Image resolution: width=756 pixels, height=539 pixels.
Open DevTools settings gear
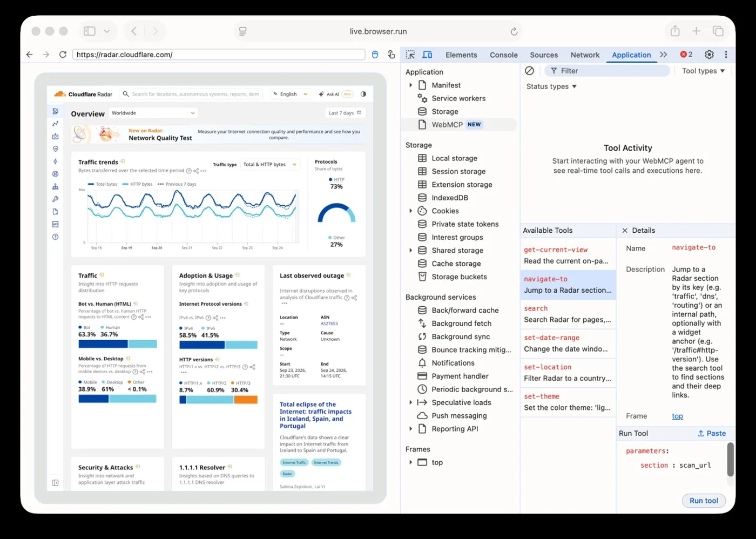[x=710, y=55]
